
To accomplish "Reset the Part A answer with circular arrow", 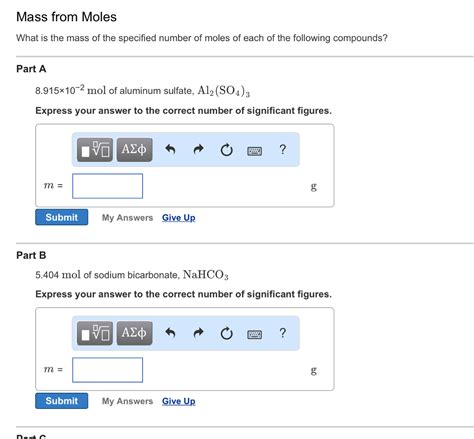I will coord(227,150).
